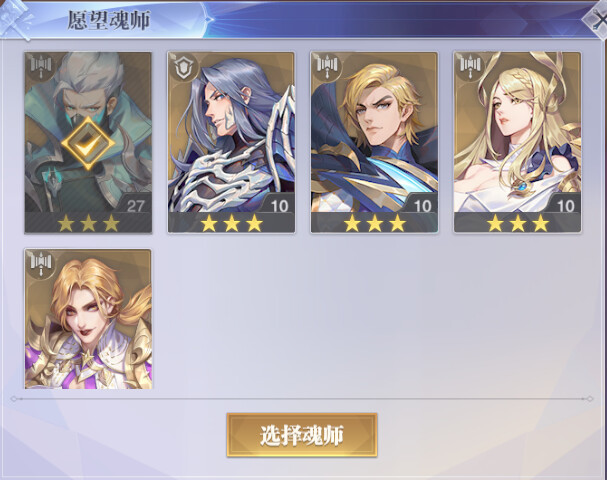
Task: Click the level 10 badge on the blonde woman card
Action: coord(566,206)
